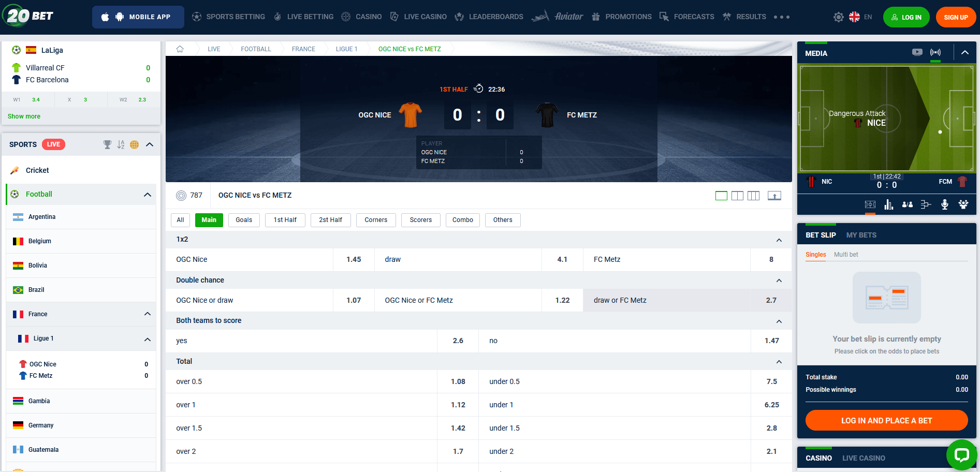Pick over 1.5 total at 1.42
Viewport: 980px width, 472px height.
click(322, 428)
